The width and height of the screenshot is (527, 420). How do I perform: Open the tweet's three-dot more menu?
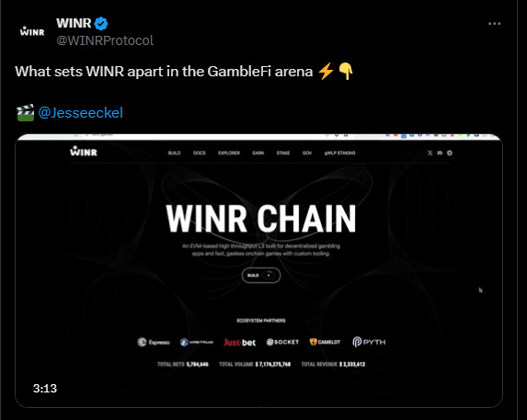coord(495,24)
